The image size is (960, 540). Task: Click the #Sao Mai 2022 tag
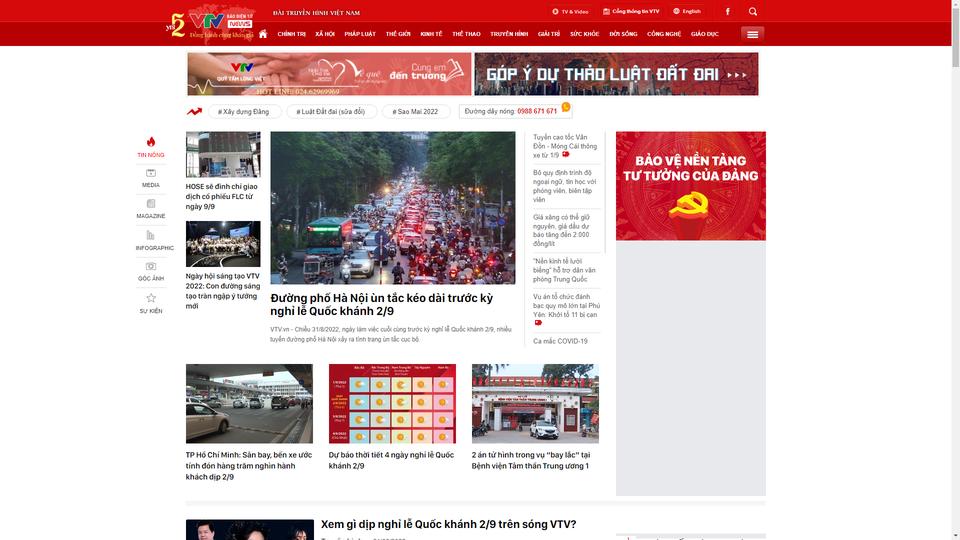point(416,111)
